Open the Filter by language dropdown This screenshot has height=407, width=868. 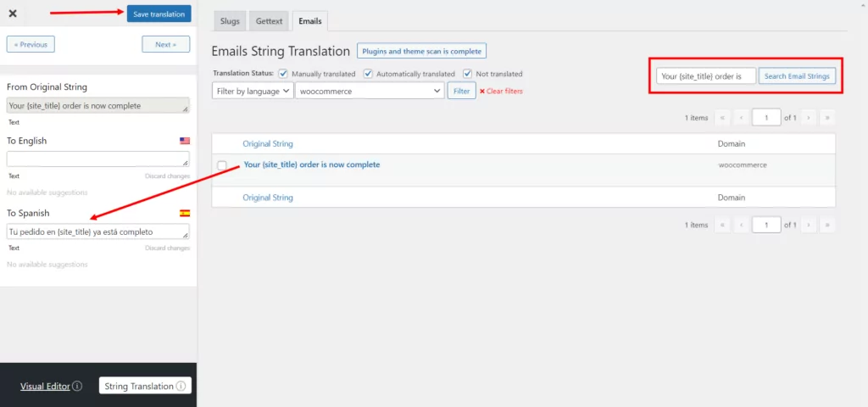(x=253, y=91)
